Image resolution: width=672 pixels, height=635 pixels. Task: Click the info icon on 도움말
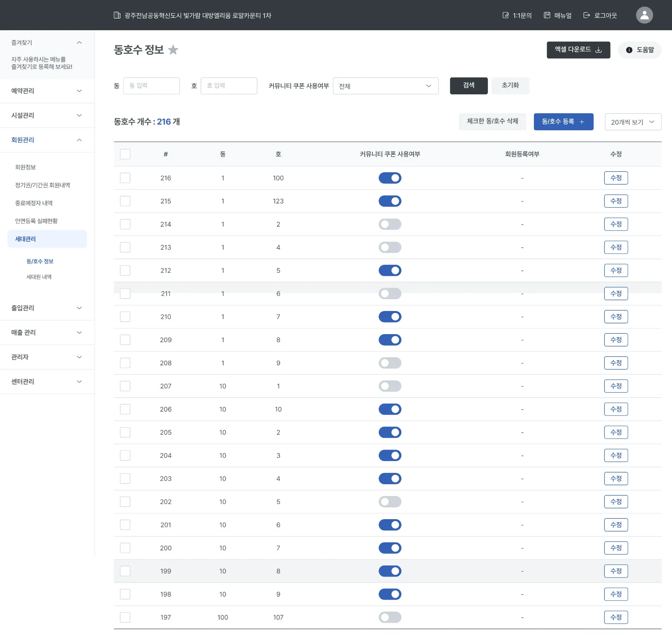[629, 50]
